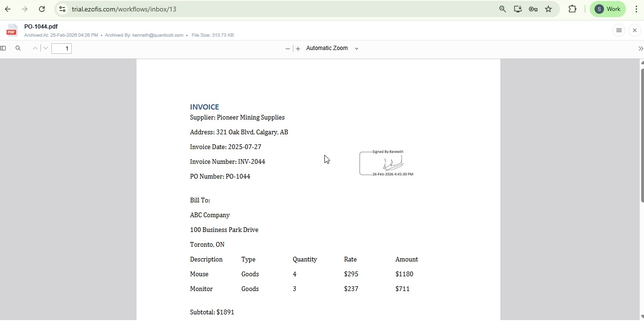
Task: Open the browser zoom indicator
Action: click(x=503, y=9)
